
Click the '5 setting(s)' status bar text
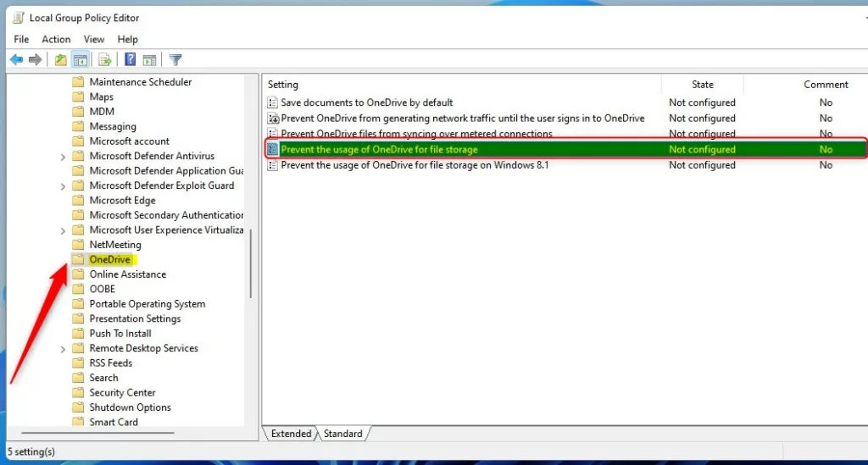(31, 451)
